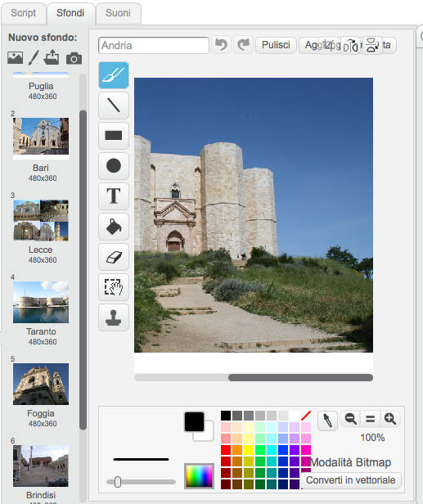Select the Text tool
Screen dimensions: 423x504
click(114, 196)
